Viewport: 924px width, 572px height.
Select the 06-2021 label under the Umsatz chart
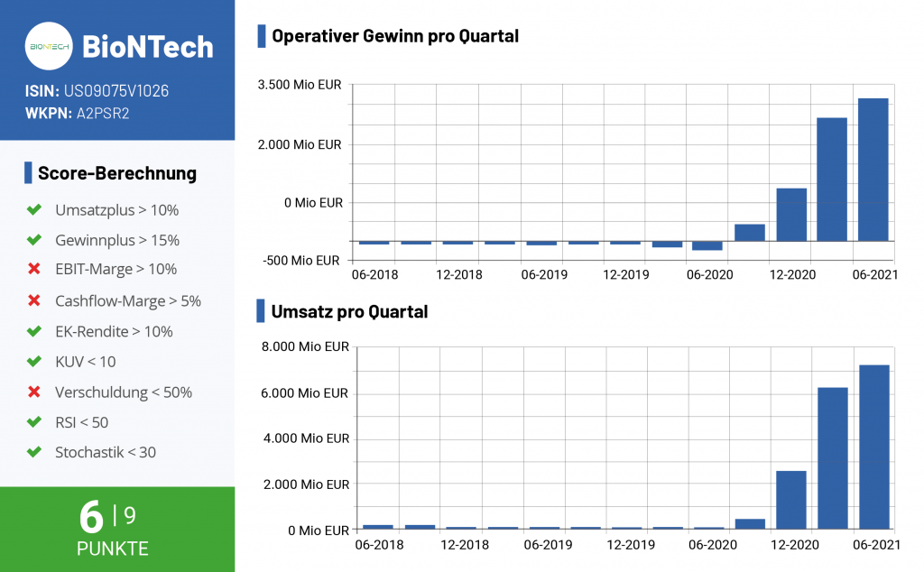(877, 545)
